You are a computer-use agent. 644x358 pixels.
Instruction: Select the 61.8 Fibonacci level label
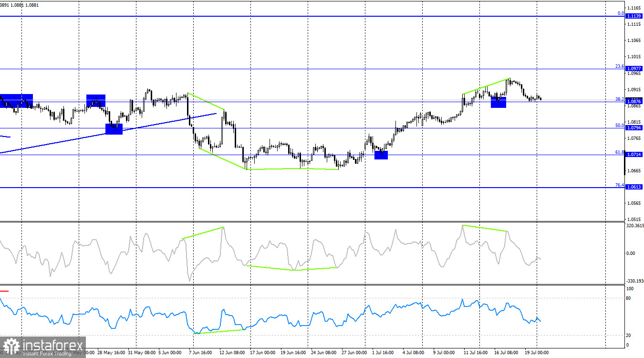click(620, 152)
